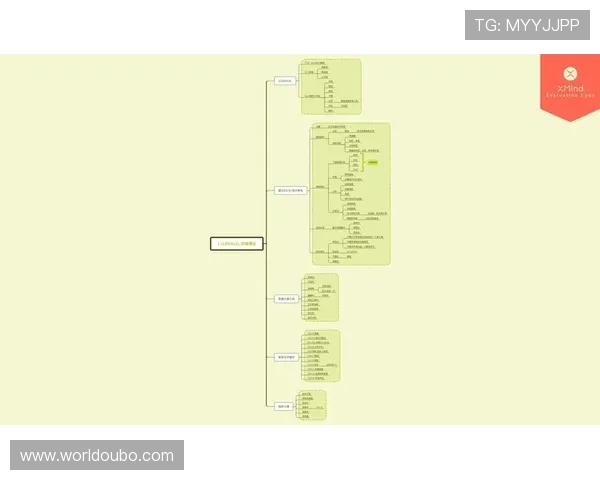Select the third main branch topic node
Screen dimensions: 600x480
tap(285, 299)
